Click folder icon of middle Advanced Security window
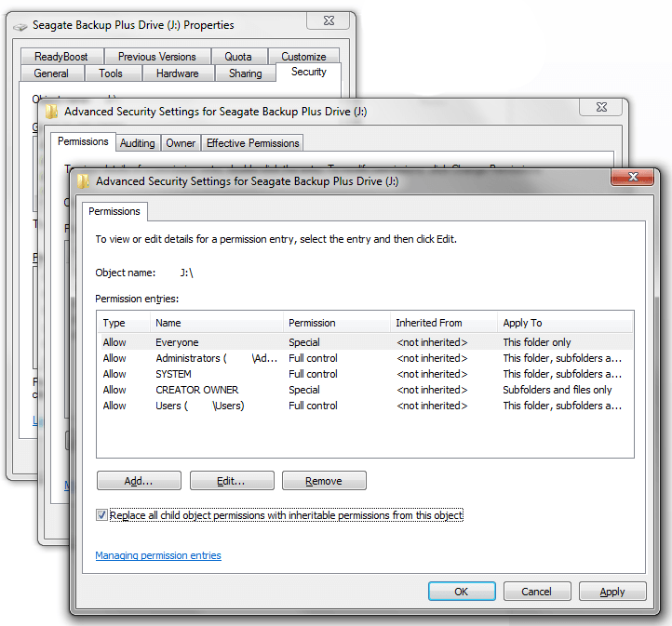Viewport: 672px width, 626px height. pyautogui.click(x=51, y=112)
